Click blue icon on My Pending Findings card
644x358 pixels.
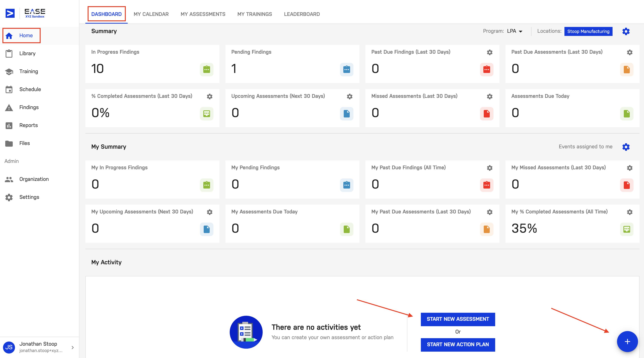pos(347,185)
